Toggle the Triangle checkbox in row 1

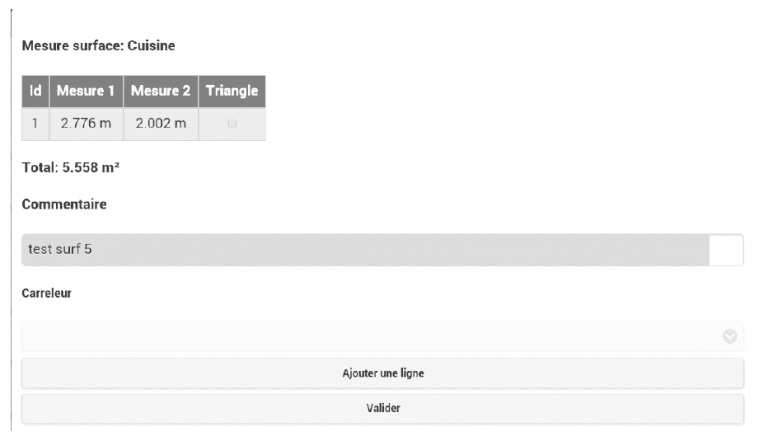232,124
